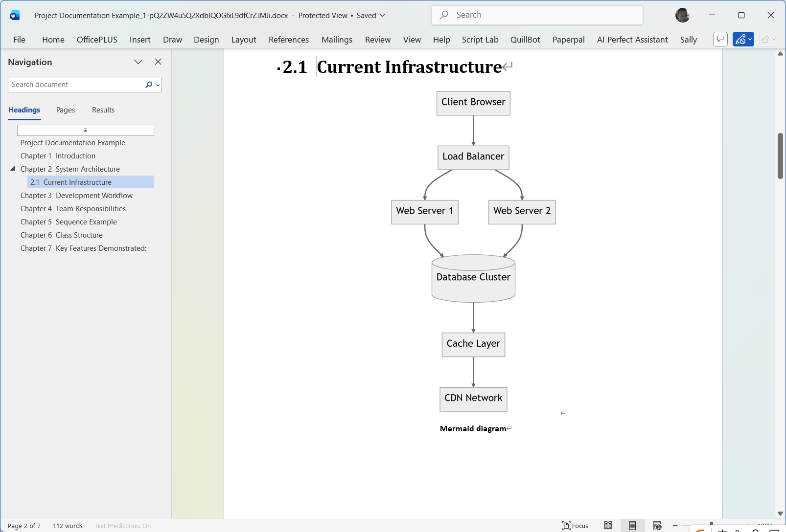Jump to Chapter 5 Sequence Example heading
The height and width of the screenshot is (532, 786).
[69, 222]
